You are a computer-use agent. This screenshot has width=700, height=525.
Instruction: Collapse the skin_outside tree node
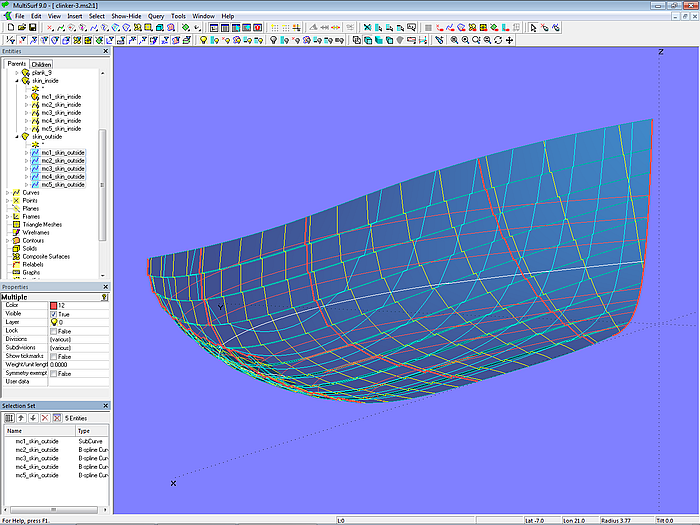(x=17, y=136)
